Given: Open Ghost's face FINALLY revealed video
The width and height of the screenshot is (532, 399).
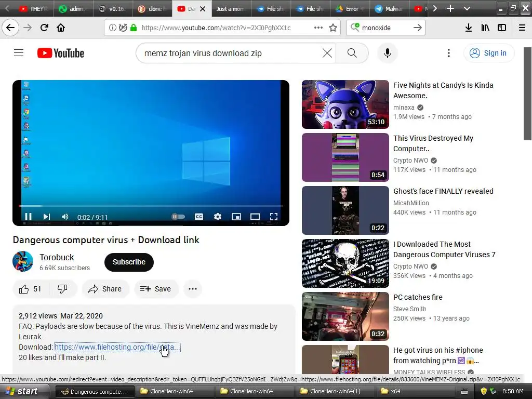Looking at the screenshot, I should (x=443, y=191).
